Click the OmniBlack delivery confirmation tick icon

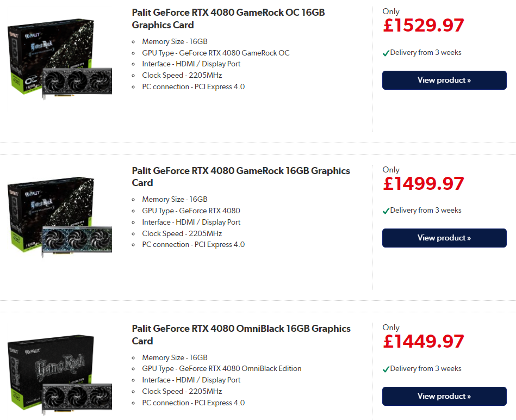pos(387,368)
